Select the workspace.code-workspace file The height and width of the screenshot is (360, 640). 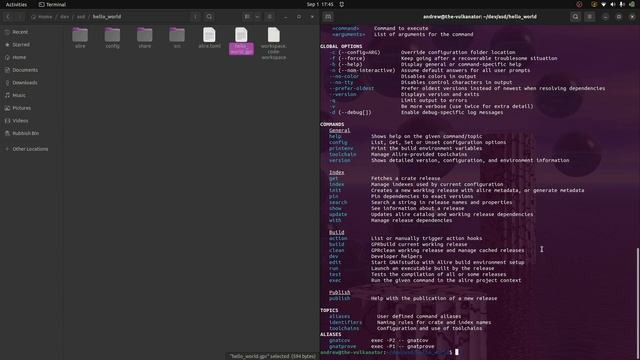(273, 43)
